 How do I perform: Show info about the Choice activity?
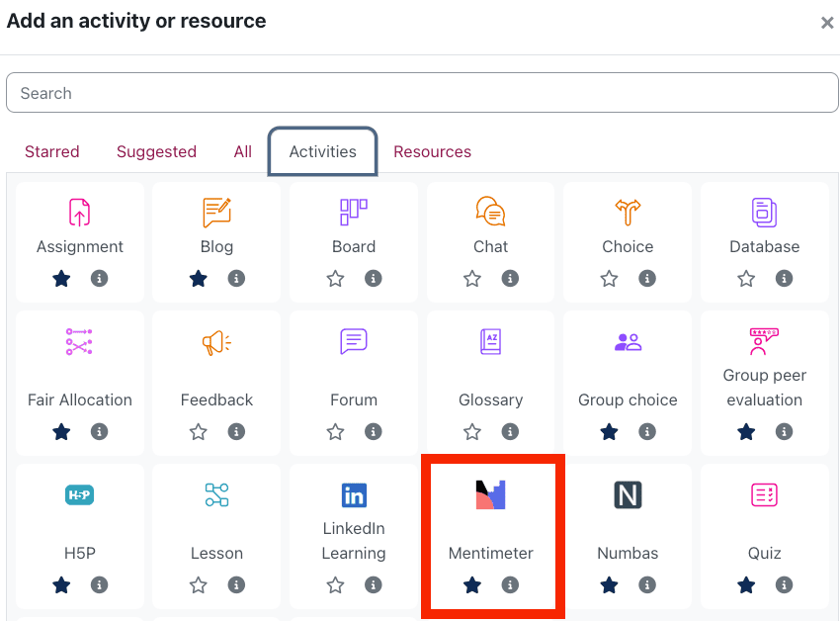[647, 278]
